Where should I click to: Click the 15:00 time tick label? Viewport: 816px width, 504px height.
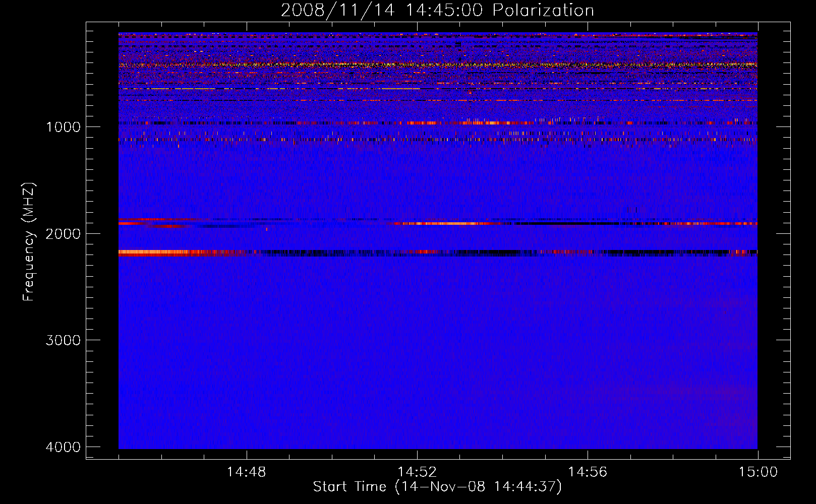pyautogui.click(x=758, y=472)
